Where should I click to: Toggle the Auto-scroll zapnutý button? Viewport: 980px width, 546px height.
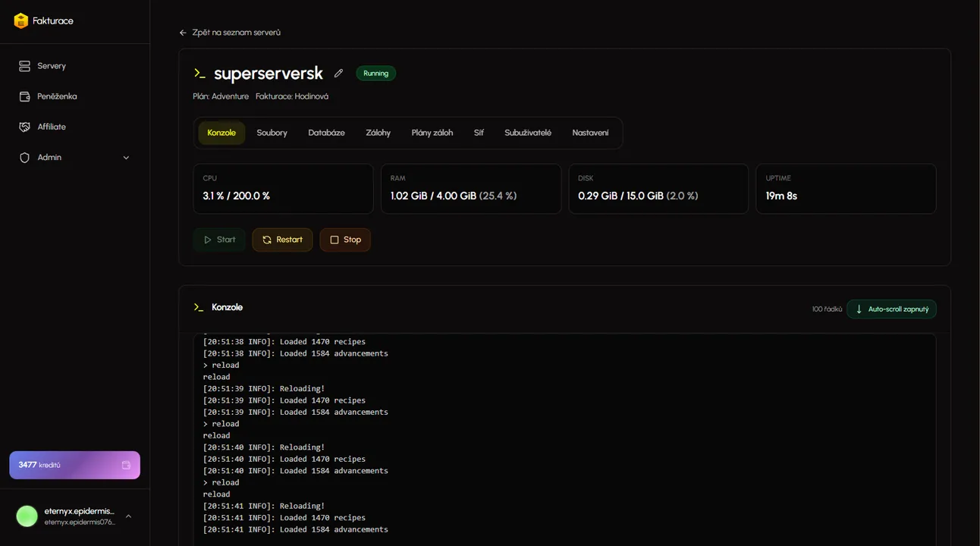coord(891,309)
